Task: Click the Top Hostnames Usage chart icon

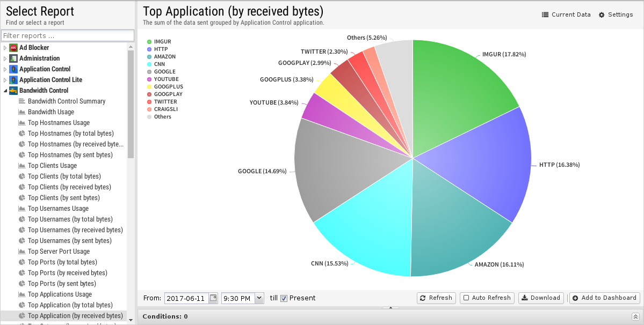Action: pyautogui.click(x=22, y=122)
